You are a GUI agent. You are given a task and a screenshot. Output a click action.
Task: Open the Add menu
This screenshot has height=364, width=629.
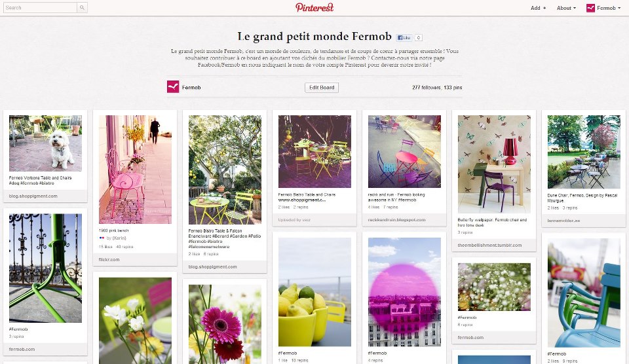tap(538, 8)
